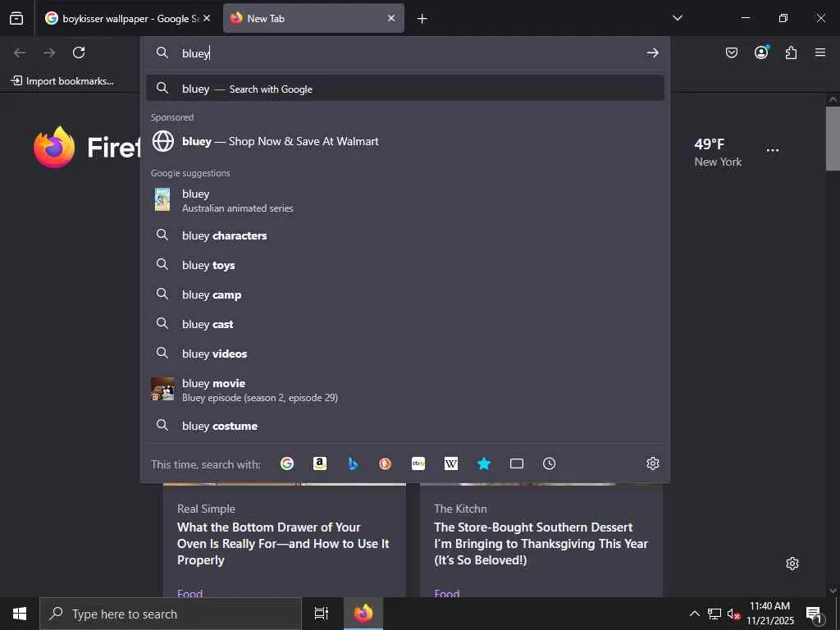Open the Save to Pocket icon
Viewport: 840px width, 630px height.
(x=732, y=52)
